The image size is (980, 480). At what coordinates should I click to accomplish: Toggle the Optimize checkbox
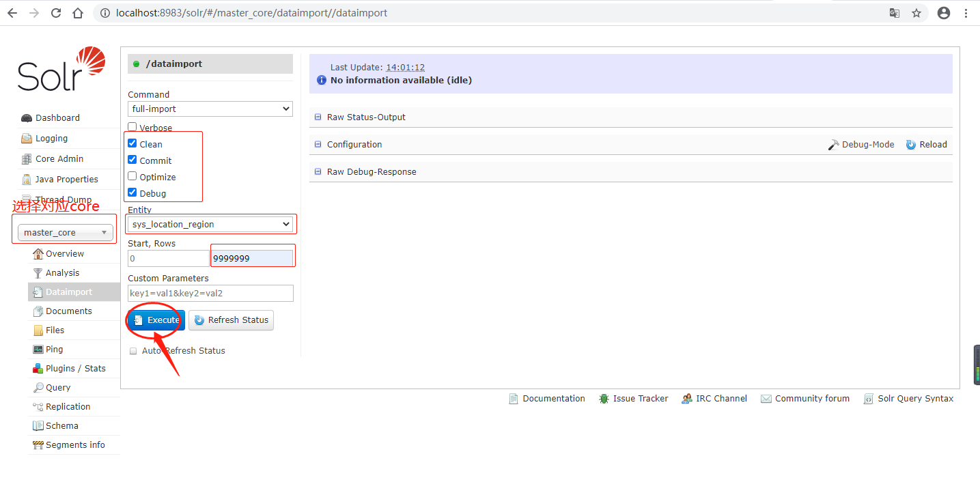(132, 176)
